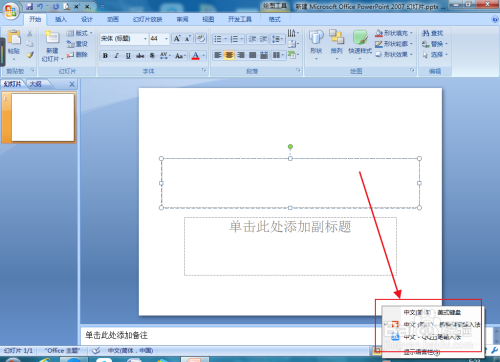Screen dimensions: 500x362
Task: Toggle bold formatting
Action: (105, 56)
